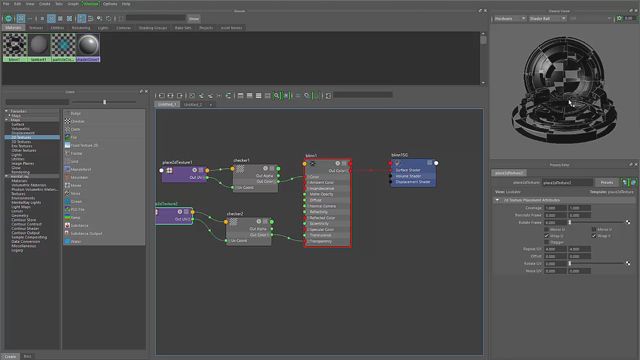Image resolution: width=640 pixels, height=360 pixels.
Task: Open the Shader Ball geometry dropdown
Action: point(547,18)
